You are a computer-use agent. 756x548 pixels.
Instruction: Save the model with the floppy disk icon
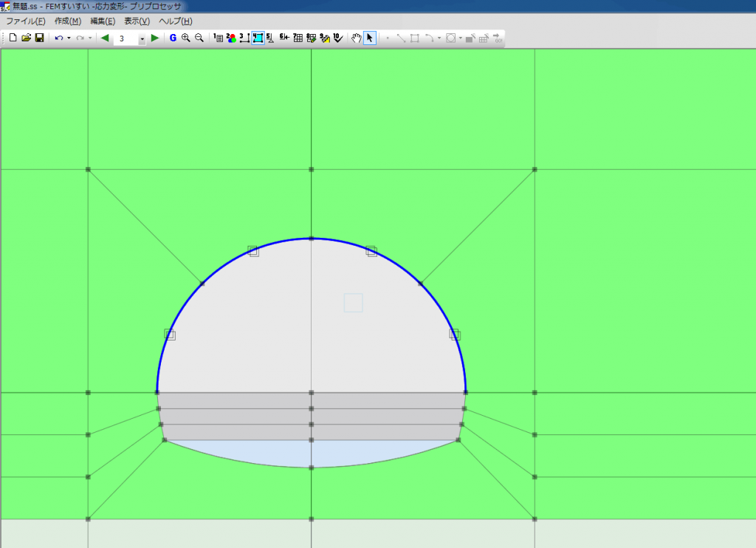tap(40, 38)
